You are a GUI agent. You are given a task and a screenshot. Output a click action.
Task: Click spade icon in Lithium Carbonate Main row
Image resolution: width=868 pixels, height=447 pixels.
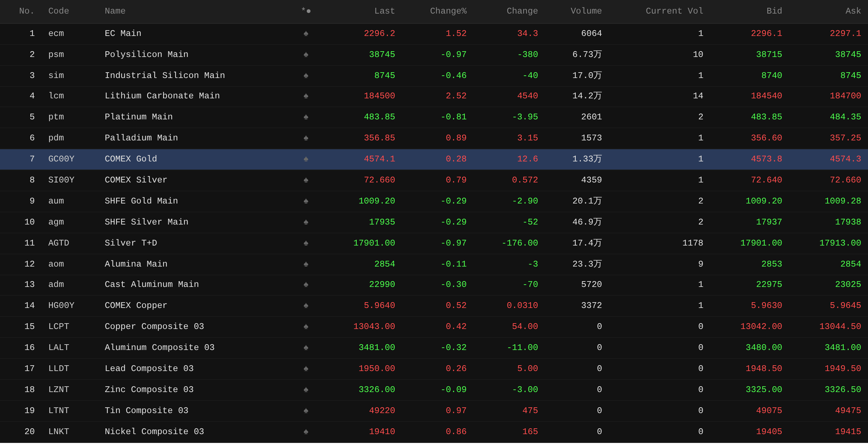click(x=306, y=96)
